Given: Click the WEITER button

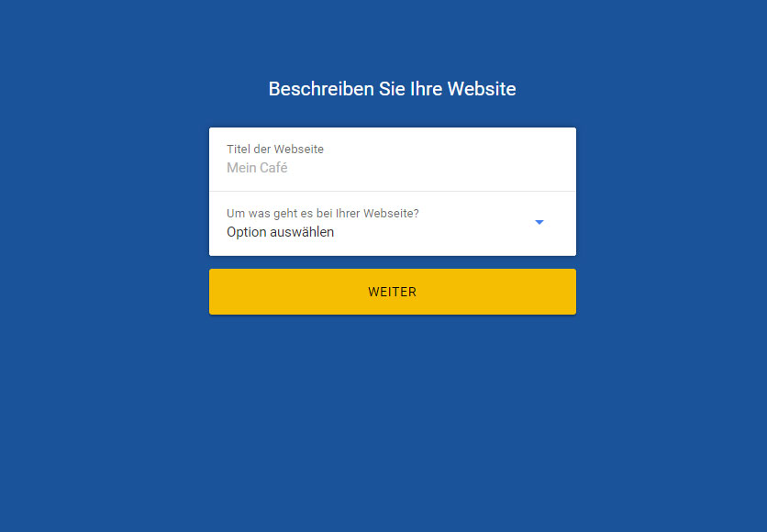Looking at the screenshot, I should [393, 292].
